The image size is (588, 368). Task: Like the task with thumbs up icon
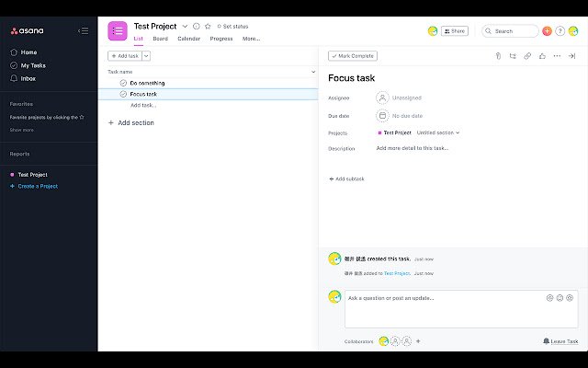coord(542,56)
